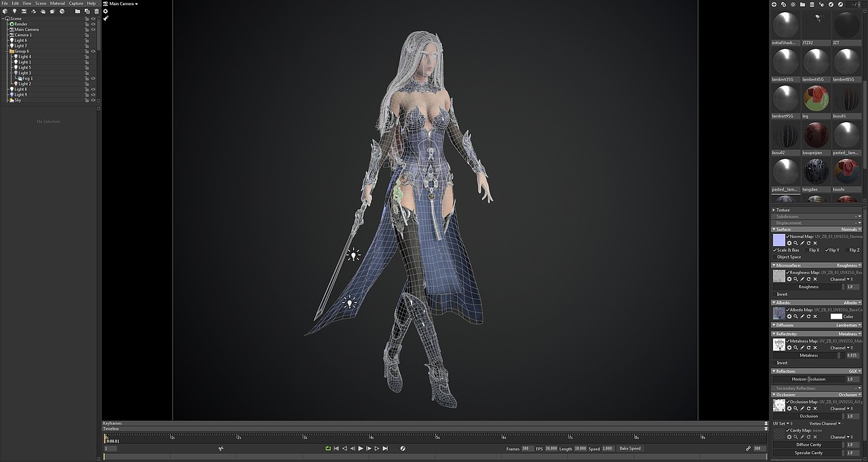
Task: Delete the selected scene object via trash icon
Action: 96,11
